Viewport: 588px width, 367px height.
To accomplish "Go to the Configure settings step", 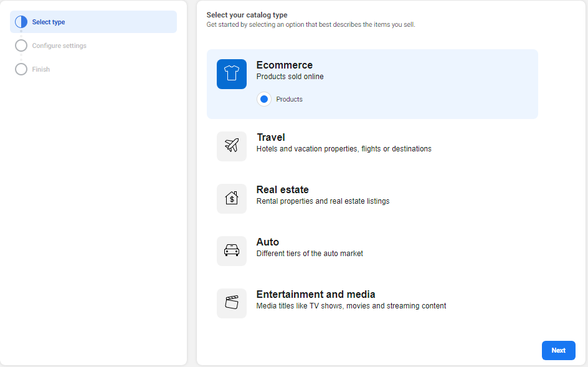I will pos(59,45).
